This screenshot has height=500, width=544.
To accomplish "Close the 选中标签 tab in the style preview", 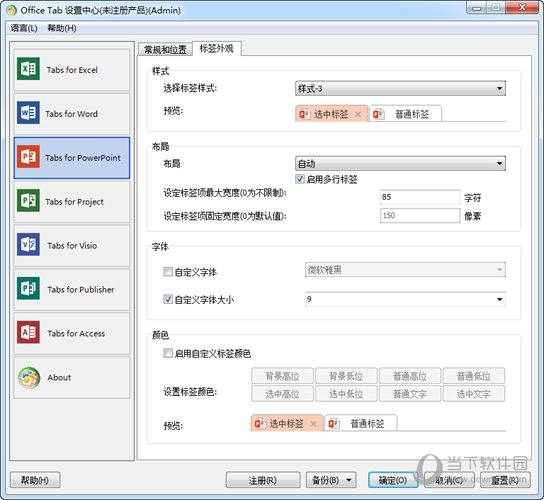I will click(x=358, y=114).
